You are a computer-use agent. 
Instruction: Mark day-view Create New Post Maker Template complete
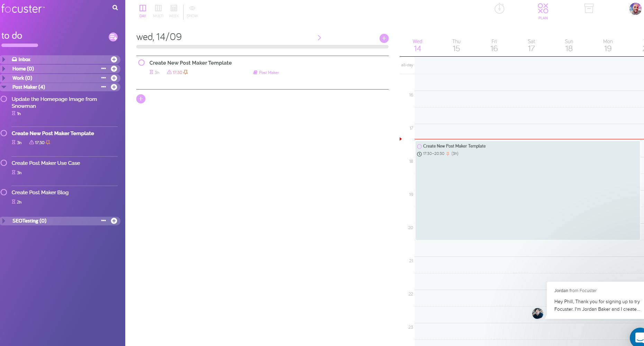tap(142, 63)
